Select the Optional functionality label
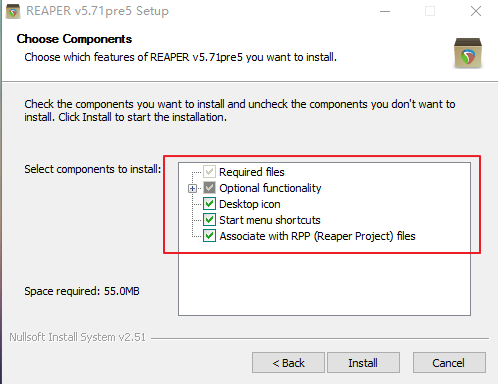This screenshot has height=384, width=498. (270, 188)
